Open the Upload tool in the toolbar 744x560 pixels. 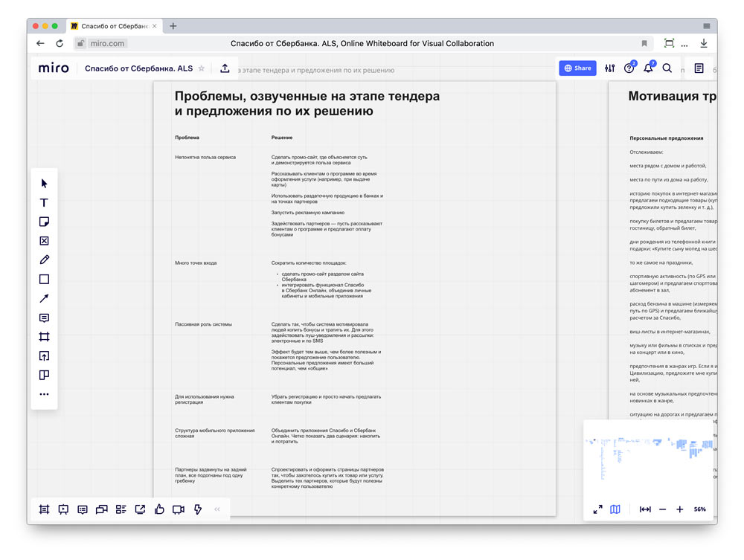pyautogui.click(x=44, y=355)
